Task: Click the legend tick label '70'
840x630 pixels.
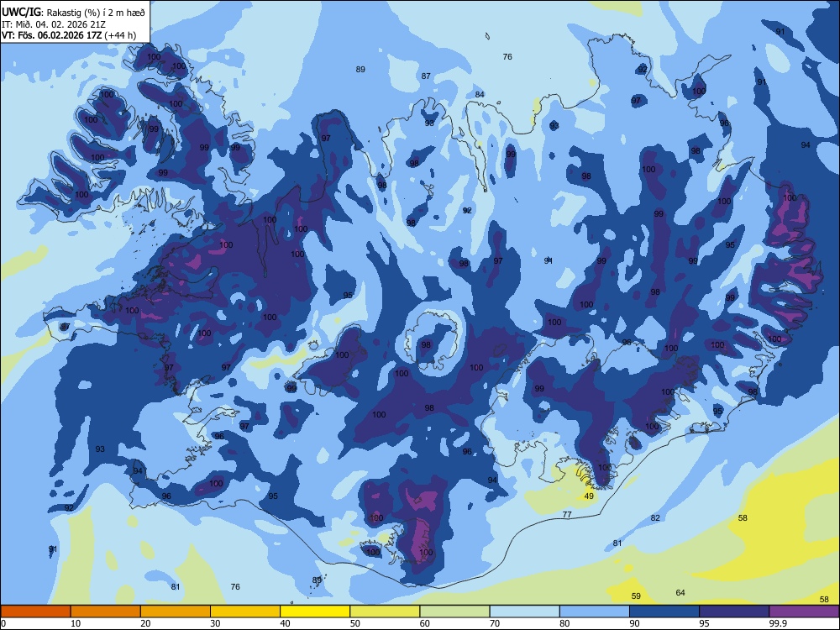Action: tap(495, 623)
